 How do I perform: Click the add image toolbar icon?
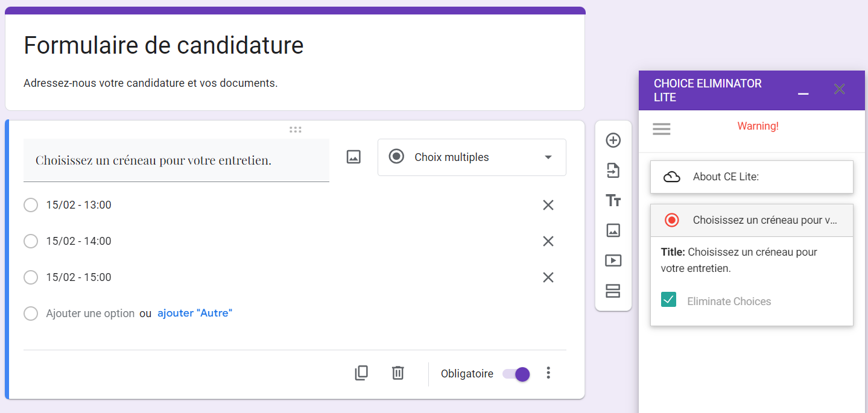(x=613, y=230)
